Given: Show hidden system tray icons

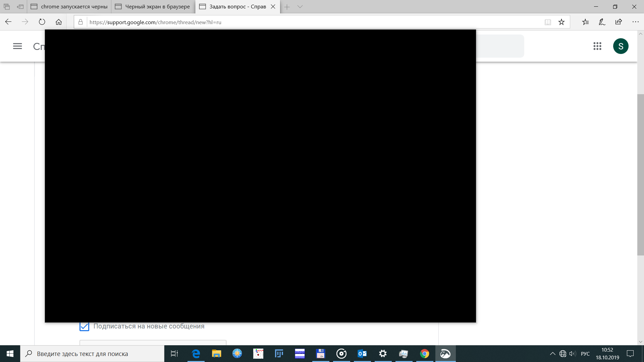Looking at the screenshot, I should tap(552, 354).
